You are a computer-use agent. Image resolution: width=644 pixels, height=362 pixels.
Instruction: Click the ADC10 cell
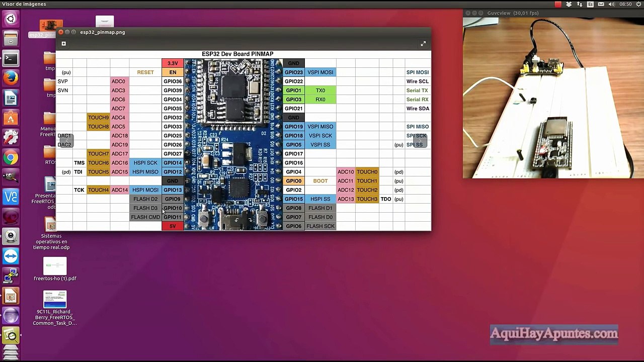coord(346,172)
